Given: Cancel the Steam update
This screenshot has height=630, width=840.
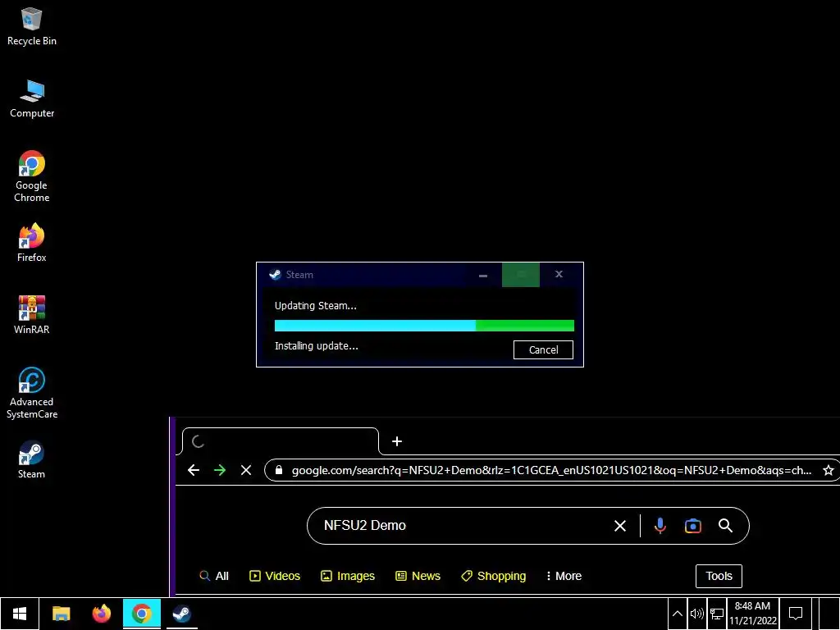Looking at the screenshot, I should click(x=543, y=349).
